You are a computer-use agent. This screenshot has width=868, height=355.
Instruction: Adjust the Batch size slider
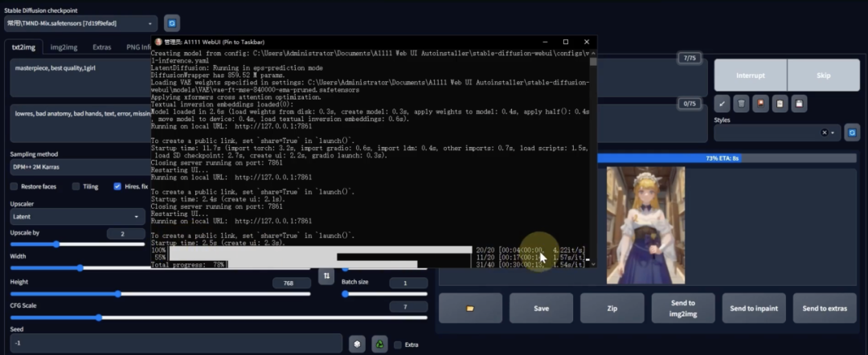(384, 294)
